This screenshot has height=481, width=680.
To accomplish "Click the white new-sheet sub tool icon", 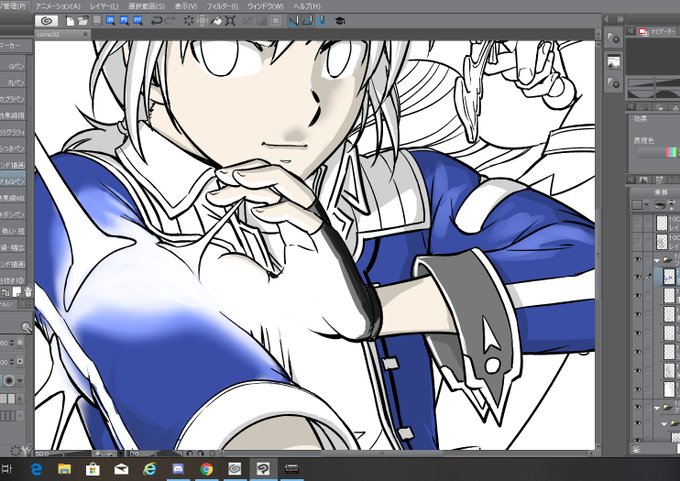I will pyautogui.click(x=17, y=292).
